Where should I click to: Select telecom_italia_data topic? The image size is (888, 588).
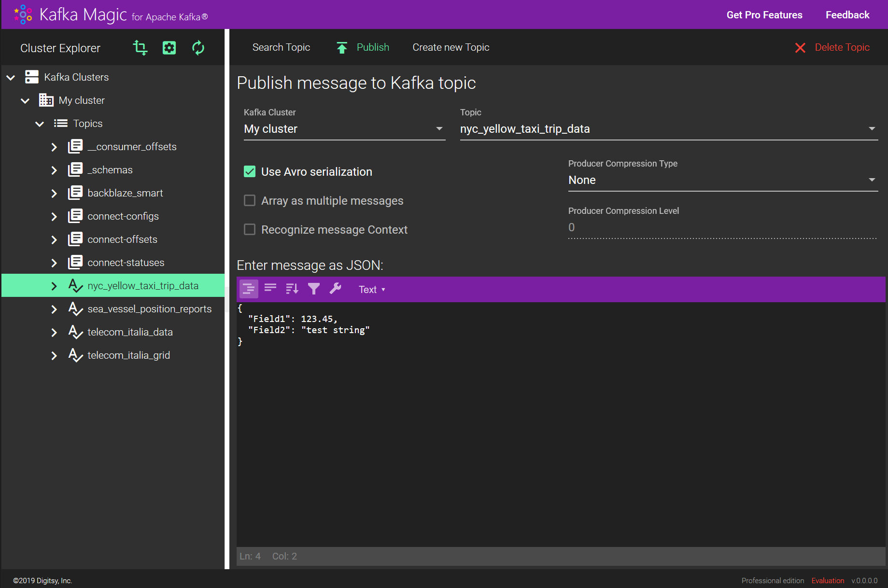(130, 332)
